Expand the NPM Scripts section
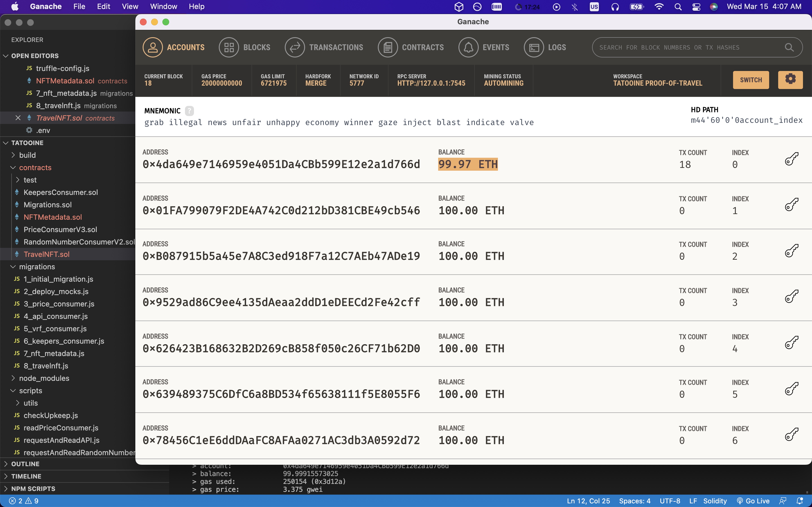 [x=33, y=489]
